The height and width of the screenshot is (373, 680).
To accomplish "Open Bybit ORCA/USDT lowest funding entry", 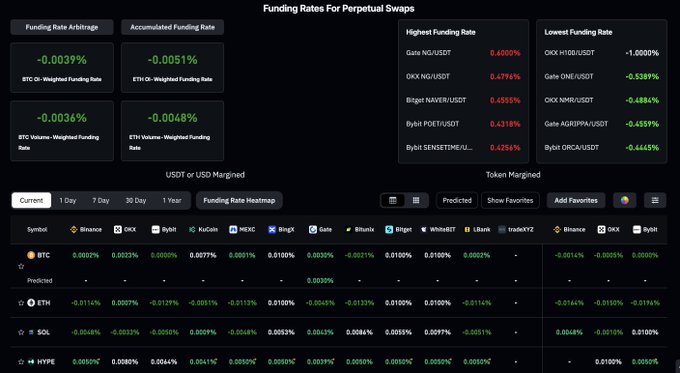I will (602, 147).
